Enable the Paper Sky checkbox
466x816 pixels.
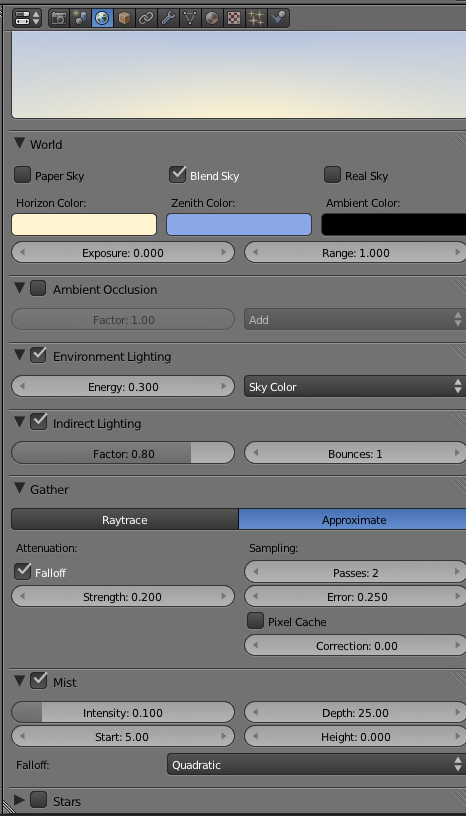pos(22,175)
